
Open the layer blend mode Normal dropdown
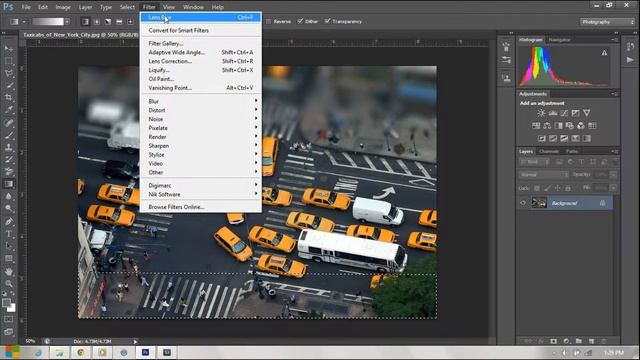[x=544, y=175]
